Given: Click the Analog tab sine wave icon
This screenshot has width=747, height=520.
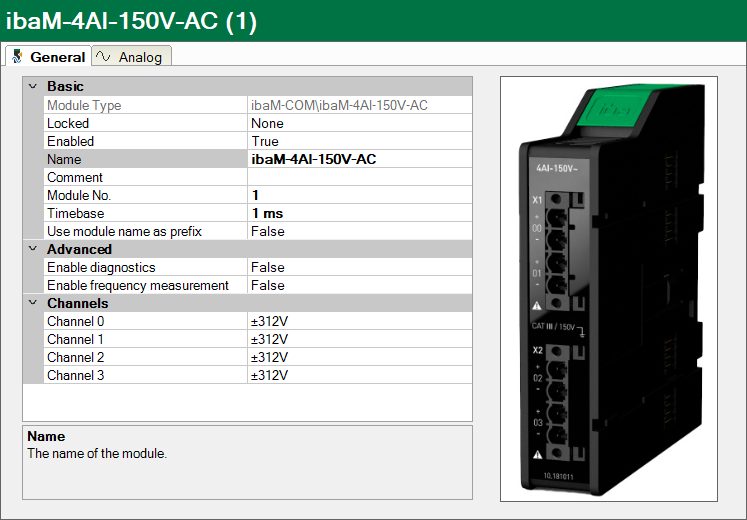Looking at the screenshot, I should [x=103, y=57].
